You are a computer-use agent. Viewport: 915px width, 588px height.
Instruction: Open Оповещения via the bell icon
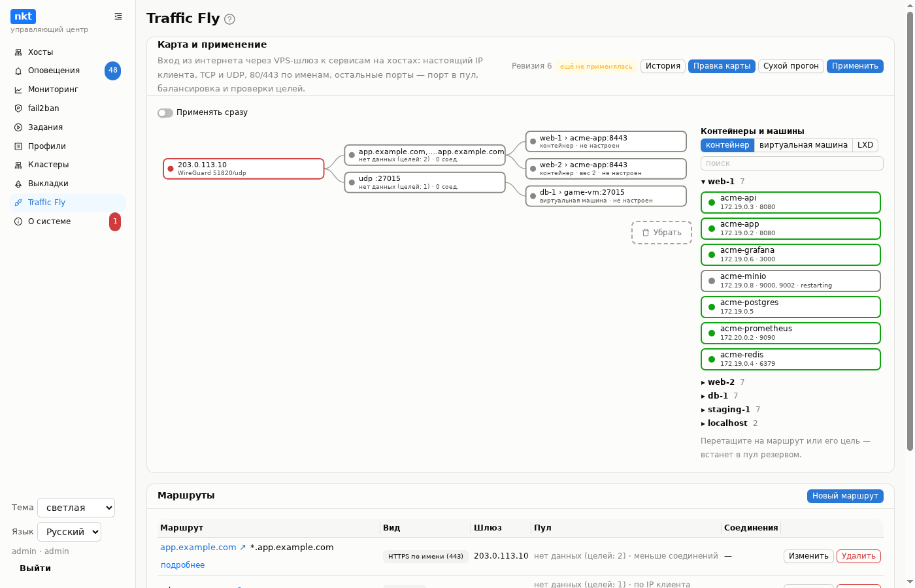pos(18,71)
